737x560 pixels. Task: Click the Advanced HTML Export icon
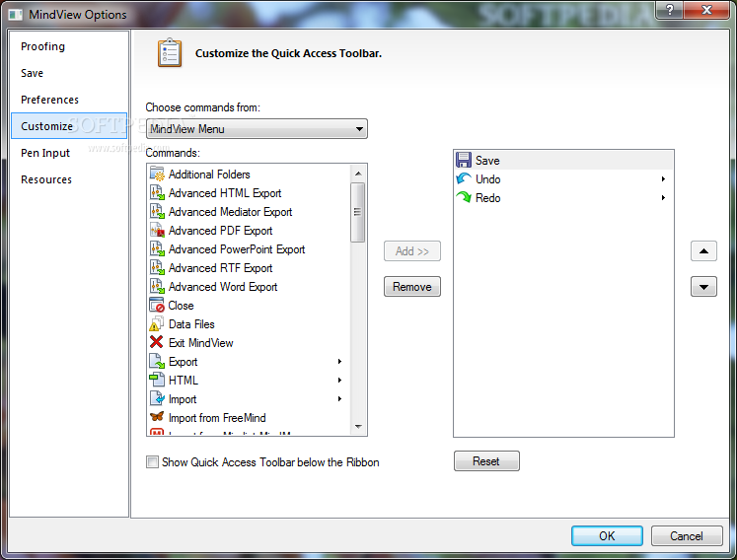tap(157, 192)
